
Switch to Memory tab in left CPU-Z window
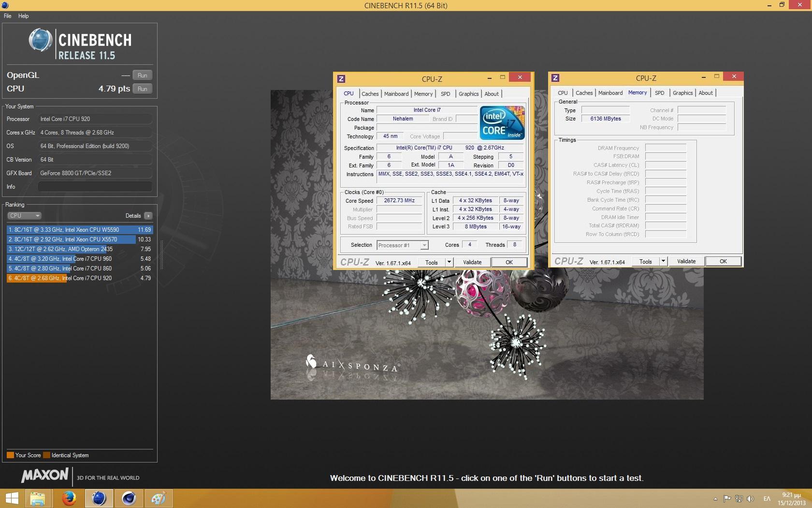[423, 94]
